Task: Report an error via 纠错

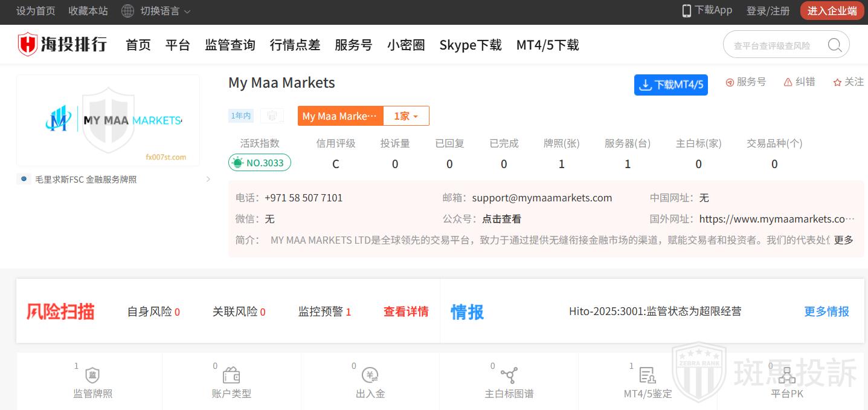Action: click(x=799, y=82)
